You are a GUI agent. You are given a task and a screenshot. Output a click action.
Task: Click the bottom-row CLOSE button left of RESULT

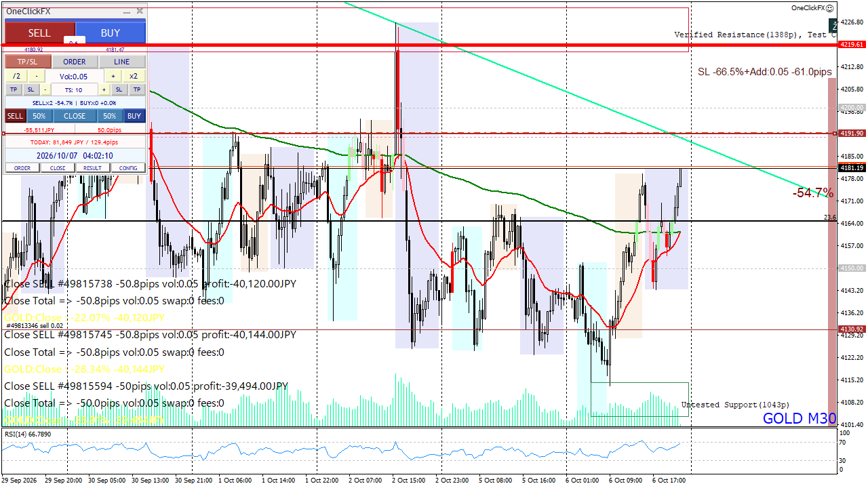pyautogui.click(x=58, y=168)
